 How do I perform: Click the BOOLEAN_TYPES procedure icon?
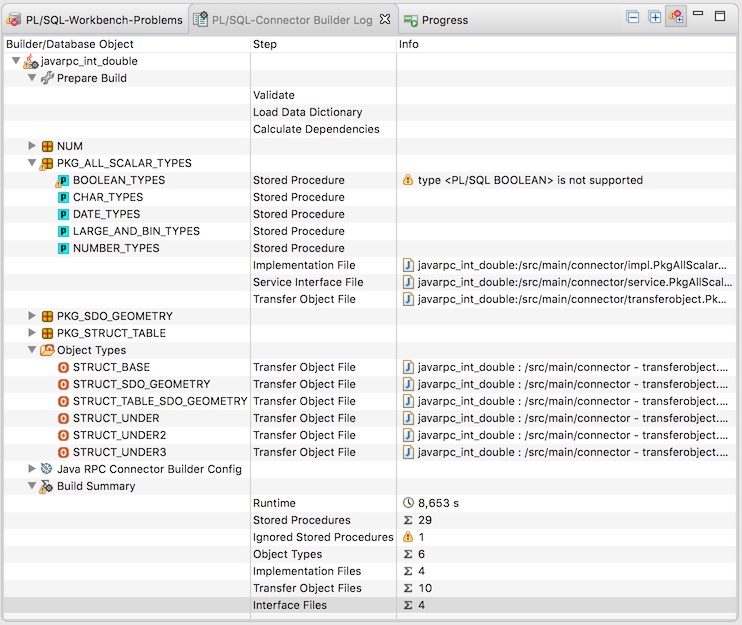click(62, 181)
